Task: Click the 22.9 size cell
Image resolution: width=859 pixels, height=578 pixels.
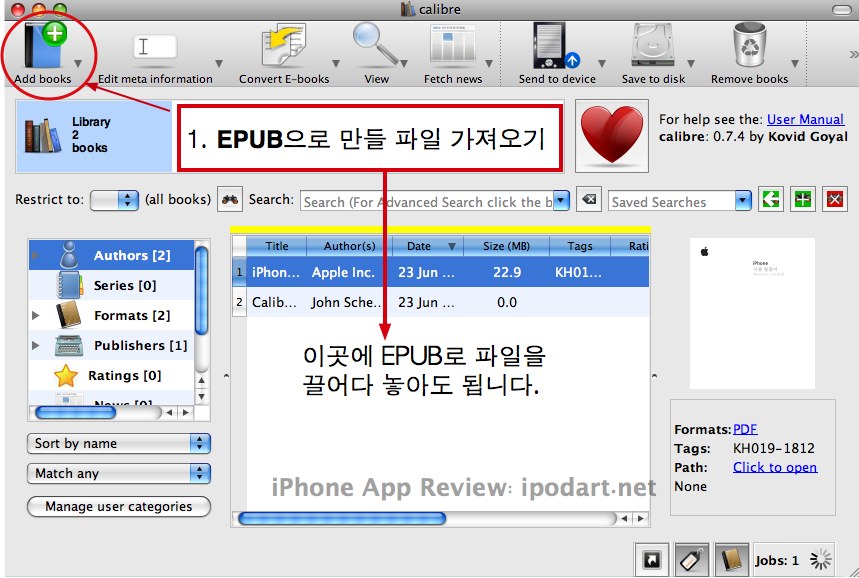Action: pyautogui.click(x=507, y=272)
